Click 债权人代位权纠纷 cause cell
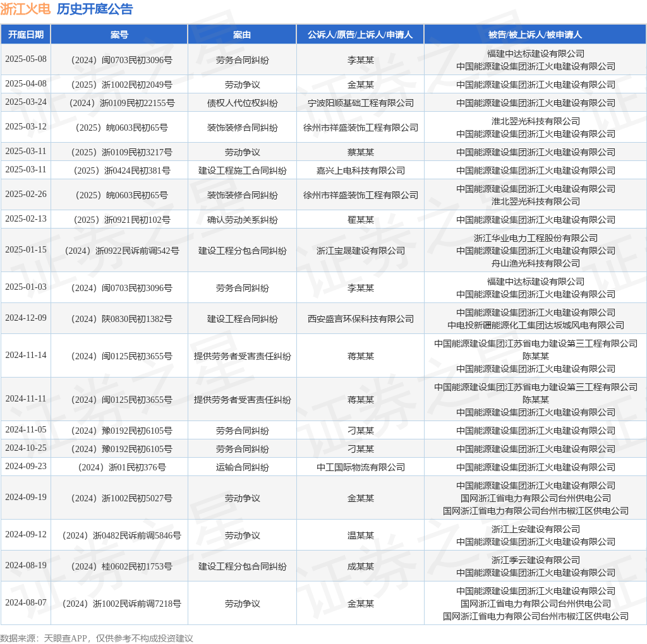 click(242, 103)
